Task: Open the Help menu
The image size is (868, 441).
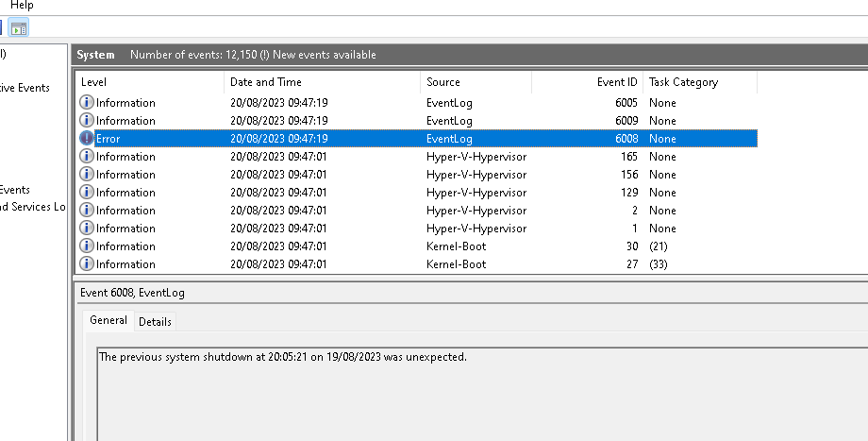Action: point(22,5)
